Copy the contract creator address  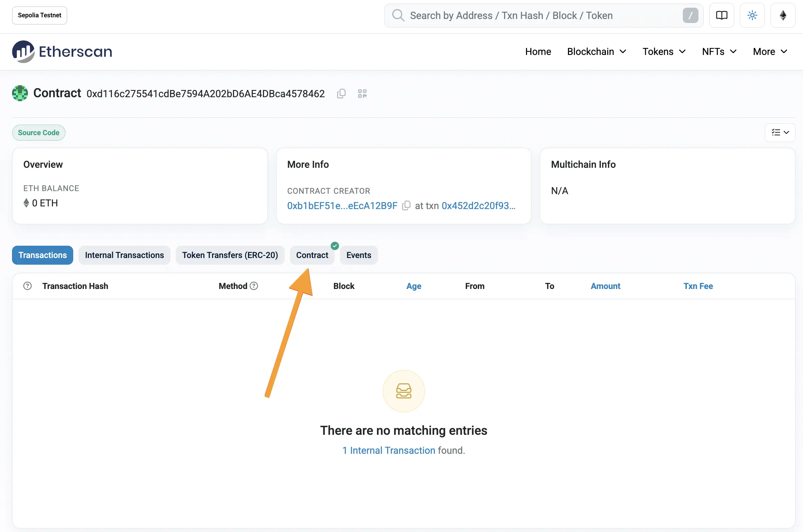coord(406,206)
